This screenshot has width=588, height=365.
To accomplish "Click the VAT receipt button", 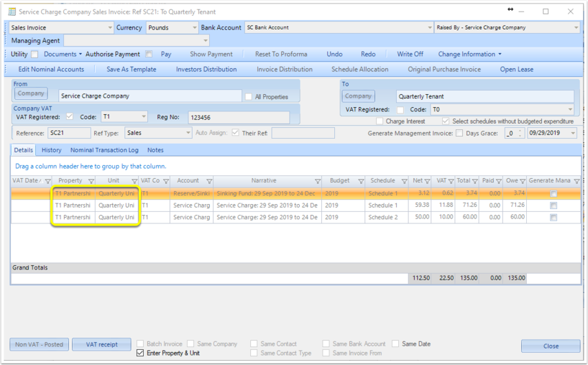I will click(102, 344).
